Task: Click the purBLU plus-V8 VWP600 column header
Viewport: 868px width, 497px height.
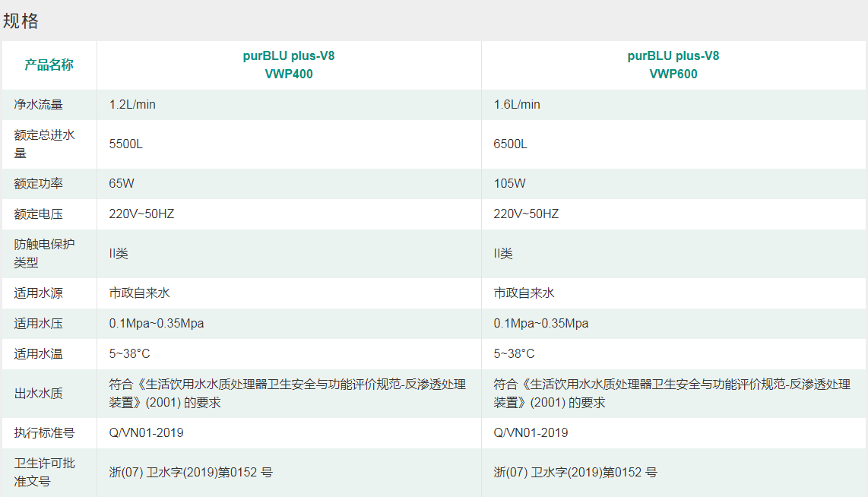Action: click(x=674, y=65)
